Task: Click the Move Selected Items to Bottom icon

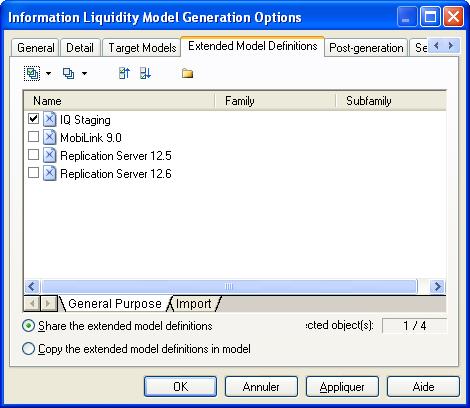Action: pos(145,73)
